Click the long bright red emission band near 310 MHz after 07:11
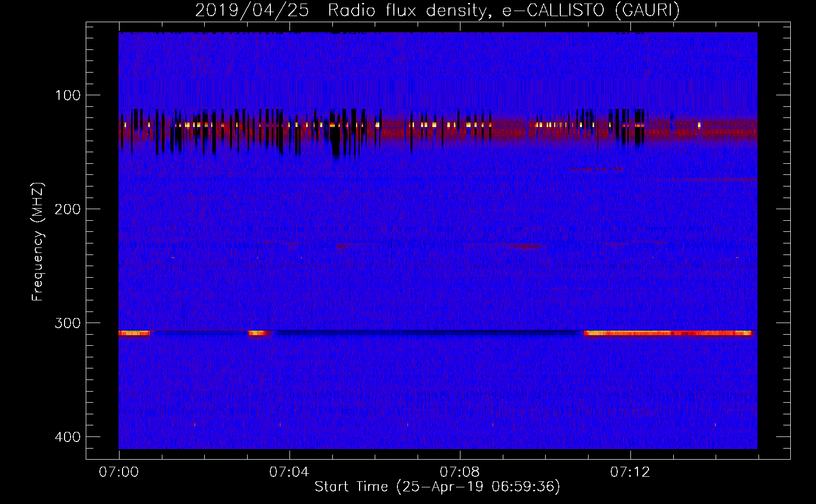 (x=668, y=333)
